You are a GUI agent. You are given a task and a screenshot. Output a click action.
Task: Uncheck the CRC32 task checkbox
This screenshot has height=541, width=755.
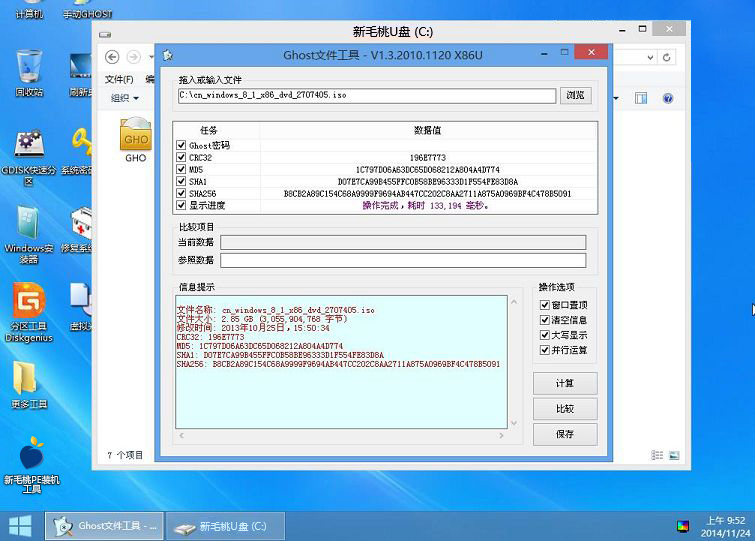(x=181, y=157)
